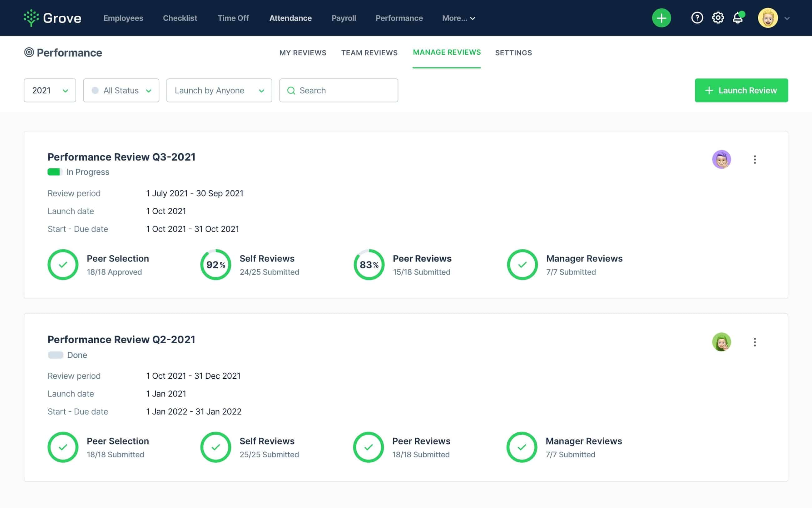Check notifications via the bell icon

click(x=737, y=17)
